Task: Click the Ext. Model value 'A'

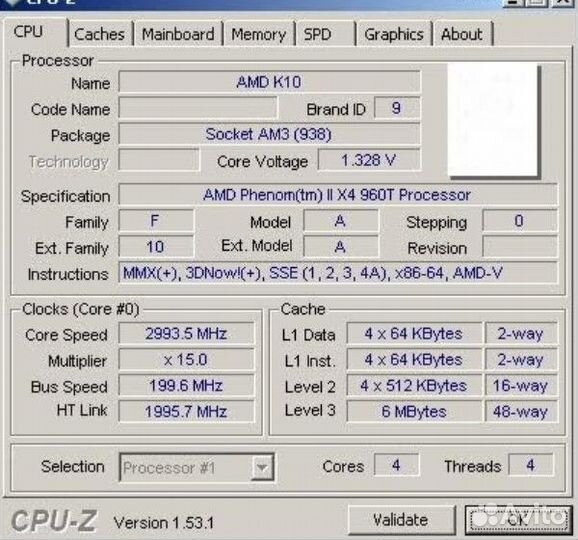Action: pos(341,247)
